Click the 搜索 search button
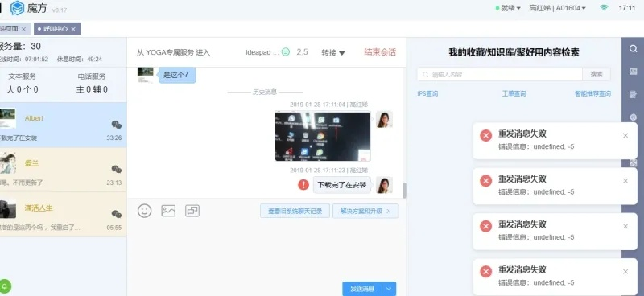 tap(597, 74)
